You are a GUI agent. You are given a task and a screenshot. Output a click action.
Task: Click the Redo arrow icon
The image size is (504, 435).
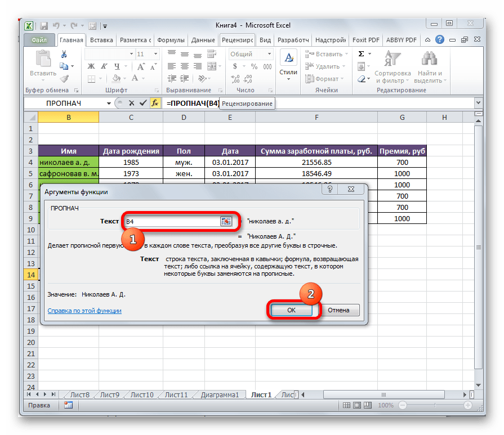74,26
